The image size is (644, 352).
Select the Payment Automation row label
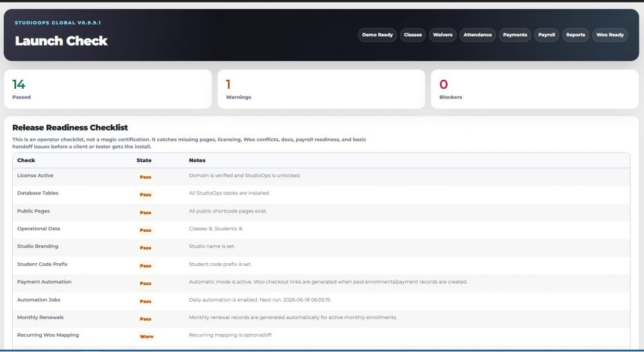point(44,282)
